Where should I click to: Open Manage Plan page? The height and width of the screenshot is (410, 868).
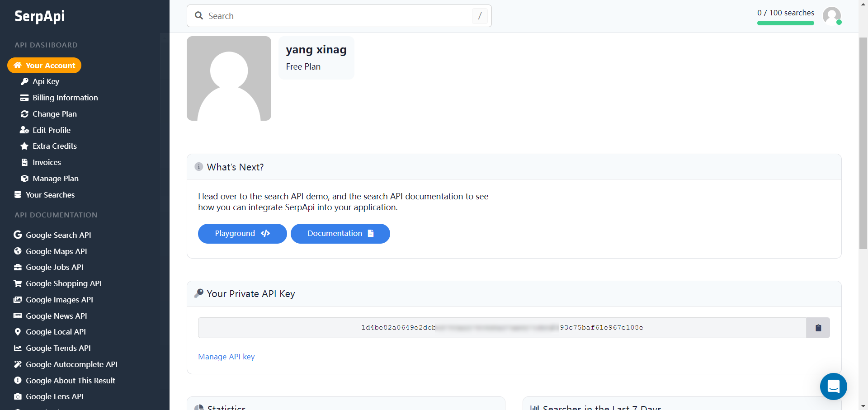(56, 179)
